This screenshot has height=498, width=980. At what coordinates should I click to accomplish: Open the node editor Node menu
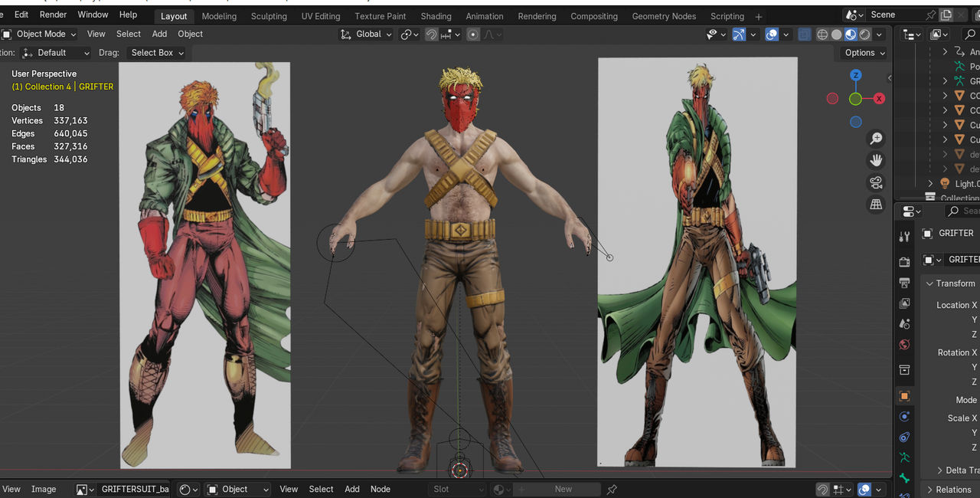(x=381, y=490)
